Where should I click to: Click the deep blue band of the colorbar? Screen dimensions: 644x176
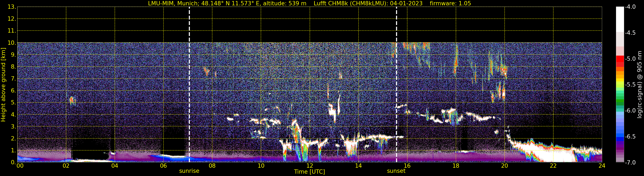[620, 139]
